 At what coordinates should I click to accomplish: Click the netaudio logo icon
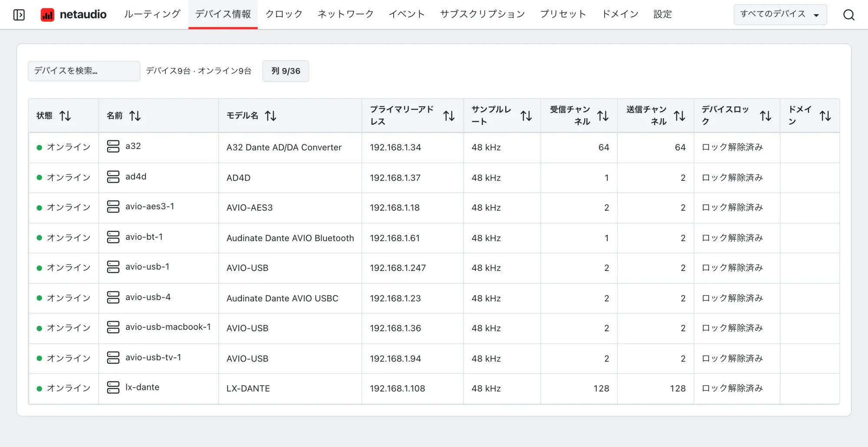(47, 15)
